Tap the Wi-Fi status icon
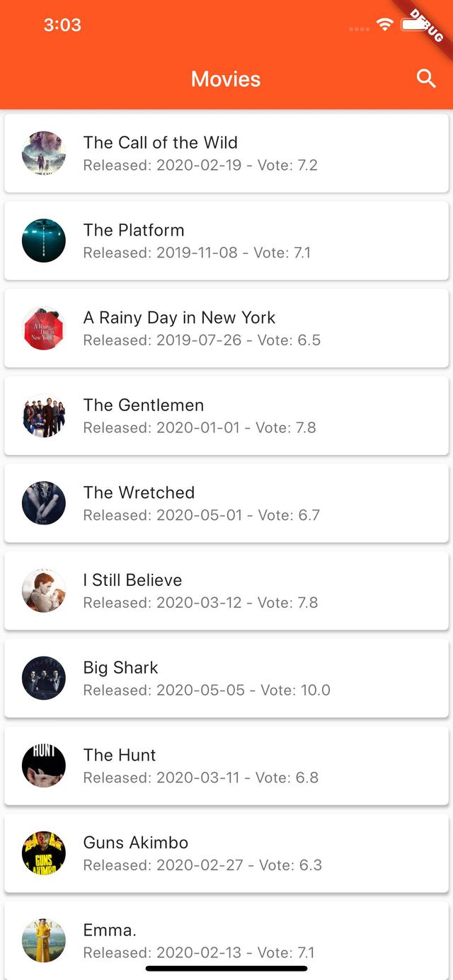Image resolution: width=453 pixels, height=980 pixels. point(385,25)
